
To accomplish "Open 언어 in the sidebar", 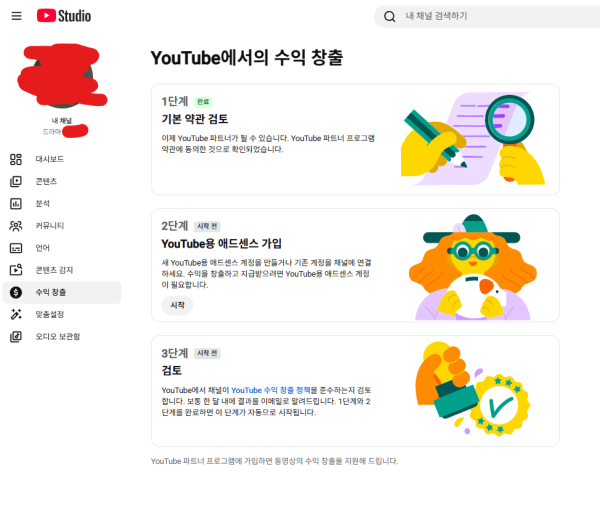I will [62, 248].
